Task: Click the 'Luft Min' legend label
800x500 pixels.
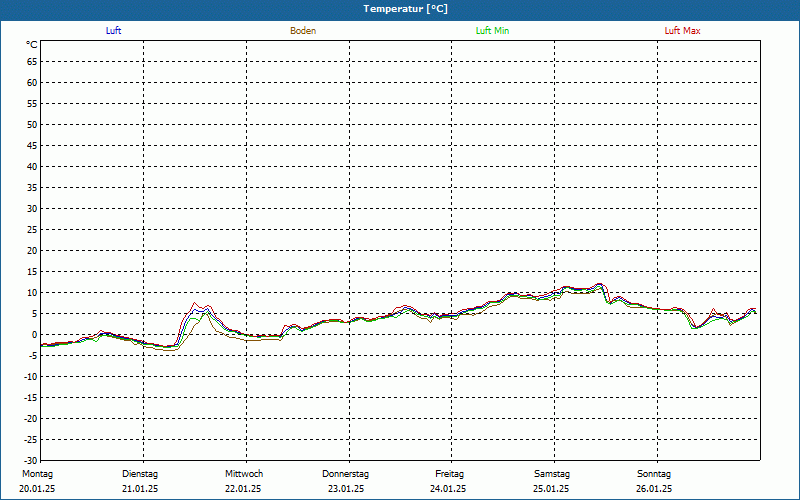Action: tap(492, 31)
